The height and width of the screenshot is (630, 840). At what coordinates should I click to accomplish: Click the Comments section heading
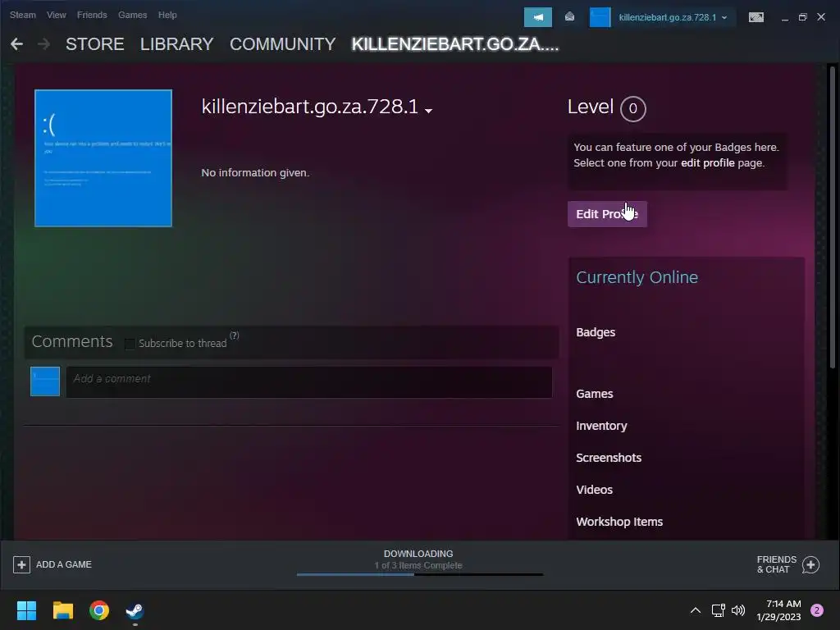[x=72, y=341]
